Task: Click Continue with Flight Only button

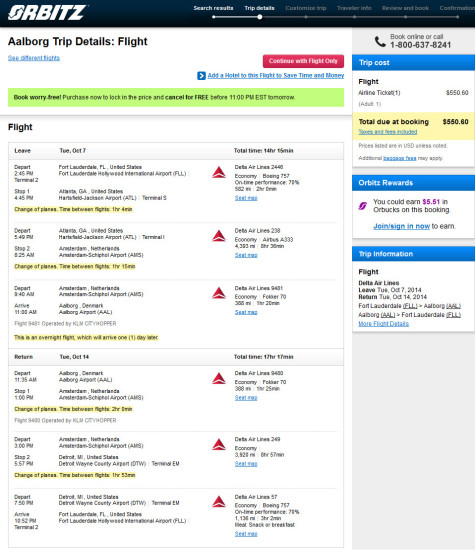Action: [303, 61]
